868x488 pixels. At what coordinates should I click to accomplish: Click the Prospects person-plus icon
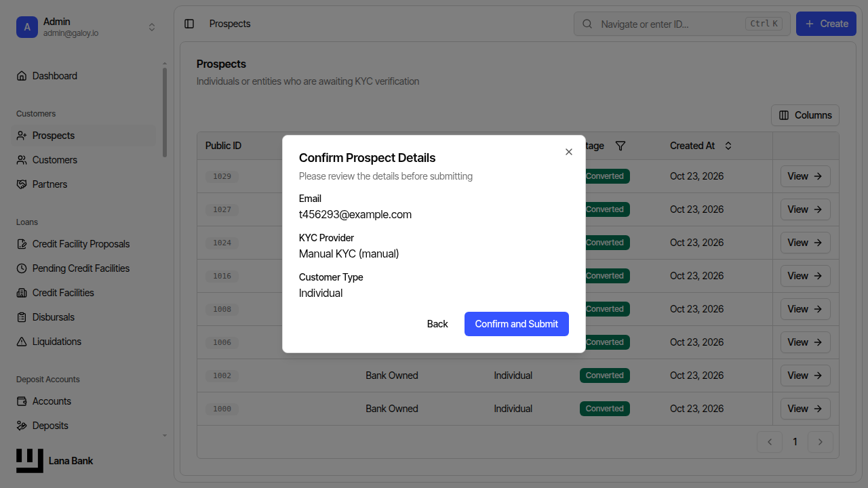[x=22, y=136]
